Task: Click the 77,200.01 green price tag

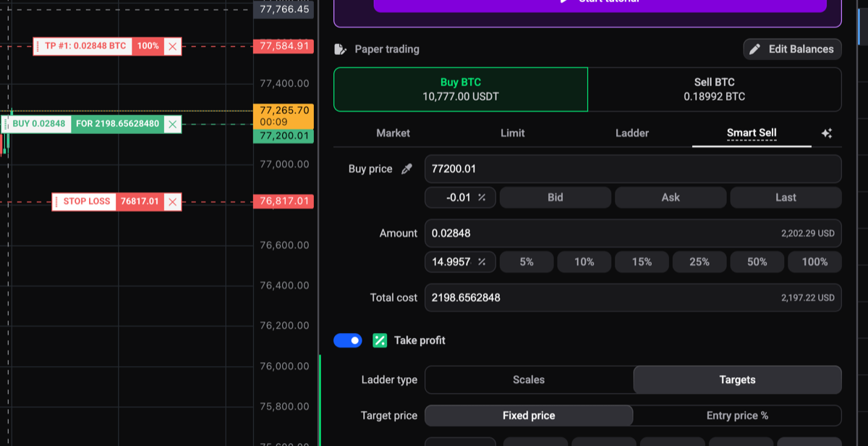Action: pyautogui.click(x=283, y=136)
